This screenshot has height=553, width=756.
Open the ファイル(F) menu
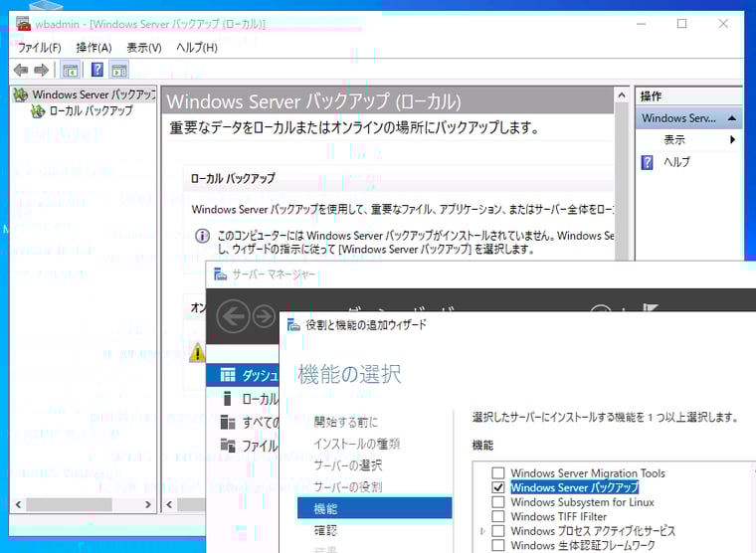[39, 48]
